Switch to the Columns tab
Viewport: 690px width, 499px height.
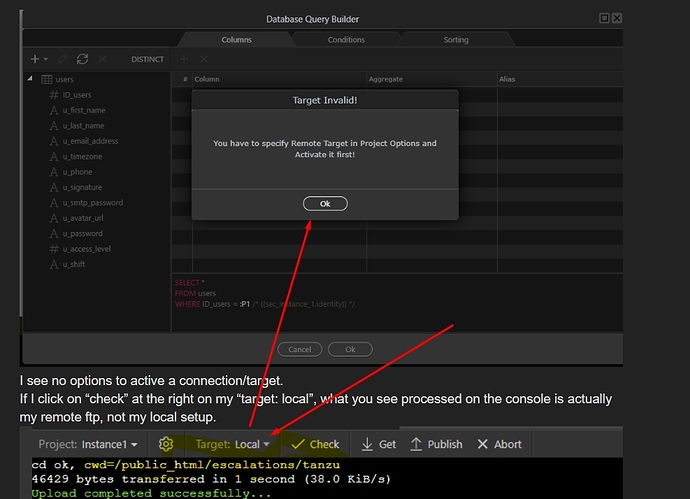click(236, 40)
